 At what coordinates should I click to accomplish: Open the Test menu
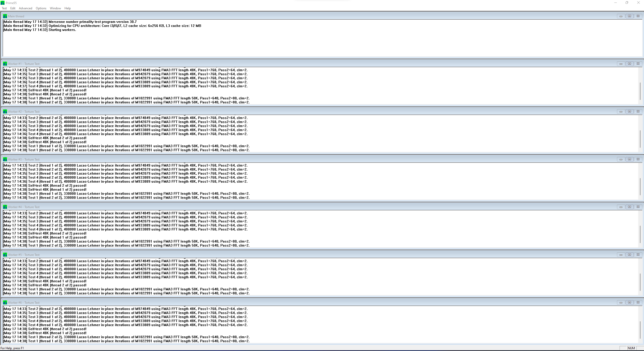pos(4,8)
